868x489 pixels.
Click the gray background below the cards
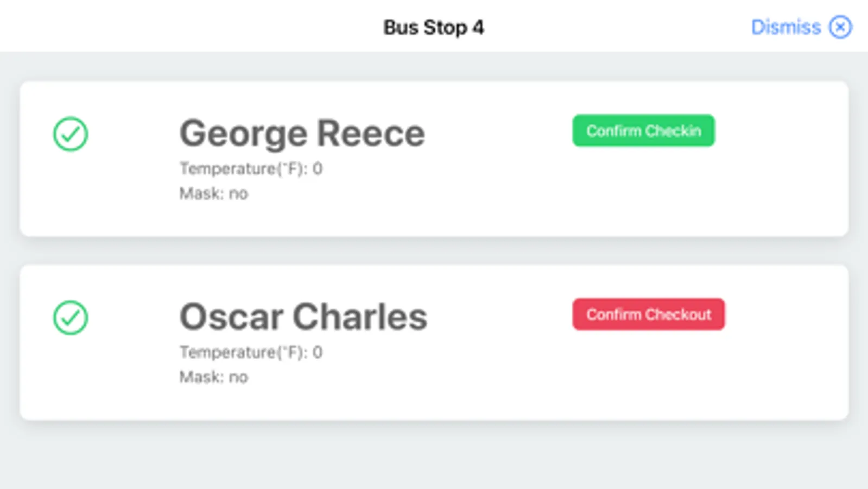(434, 456)
